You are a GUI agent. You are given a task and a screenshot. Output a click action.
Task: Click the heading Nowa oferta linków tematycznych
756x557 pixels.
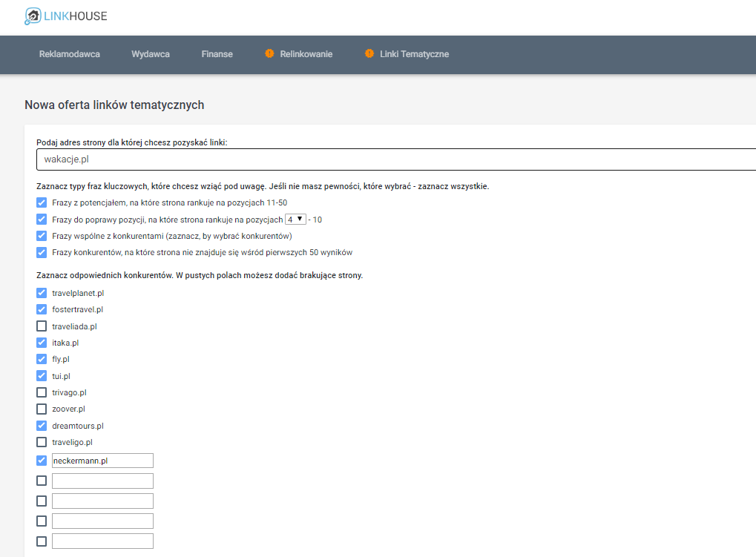(x=114, y=105)
